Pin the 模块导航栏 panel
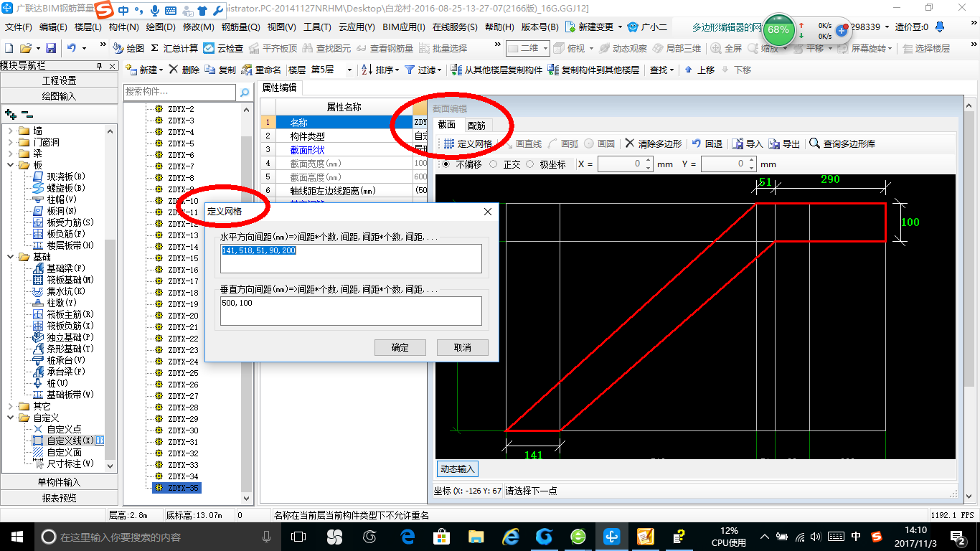 [100, 66]
